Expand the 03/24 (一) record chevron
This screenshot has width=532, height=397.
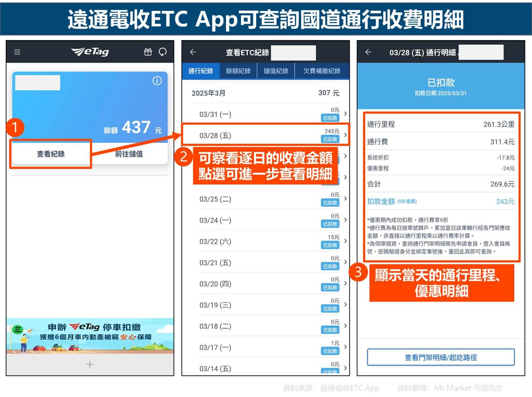pyautogui.click(x=345, y=220)
